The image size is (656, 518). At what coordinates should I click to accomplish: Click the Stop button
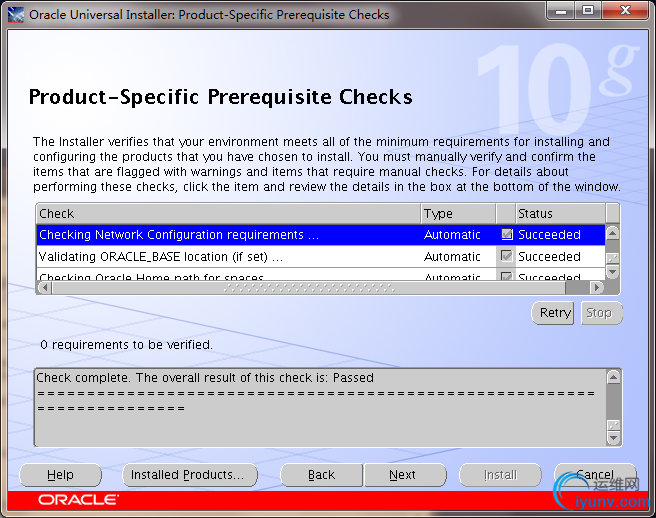point(602,313)
